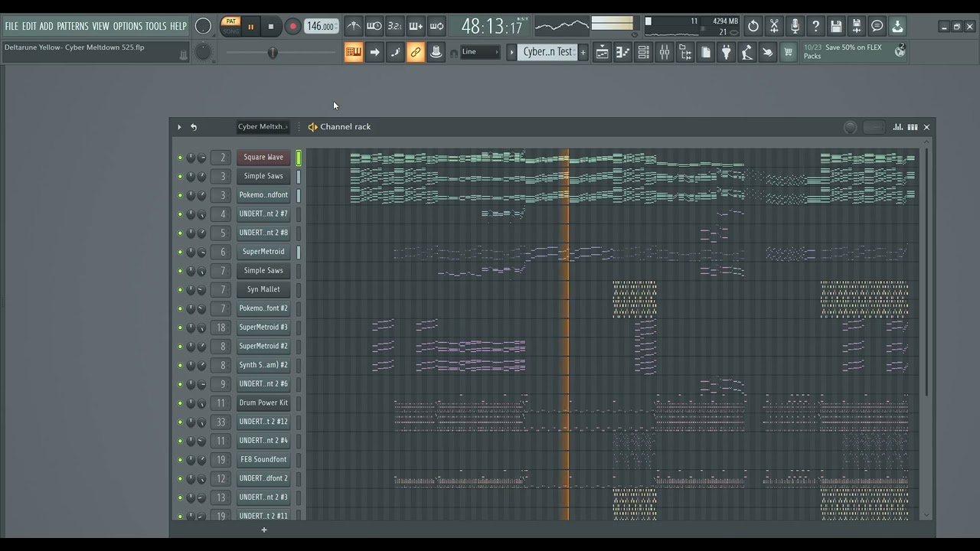
Task: Open the Mixer view icon
Action: click(x=665, y=52)
